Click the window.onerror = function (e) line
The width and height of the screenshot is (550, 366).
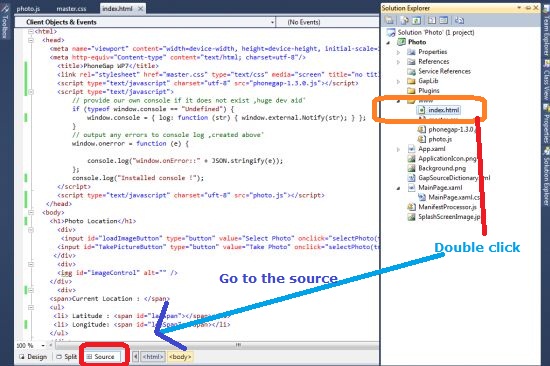coord(130,144)
